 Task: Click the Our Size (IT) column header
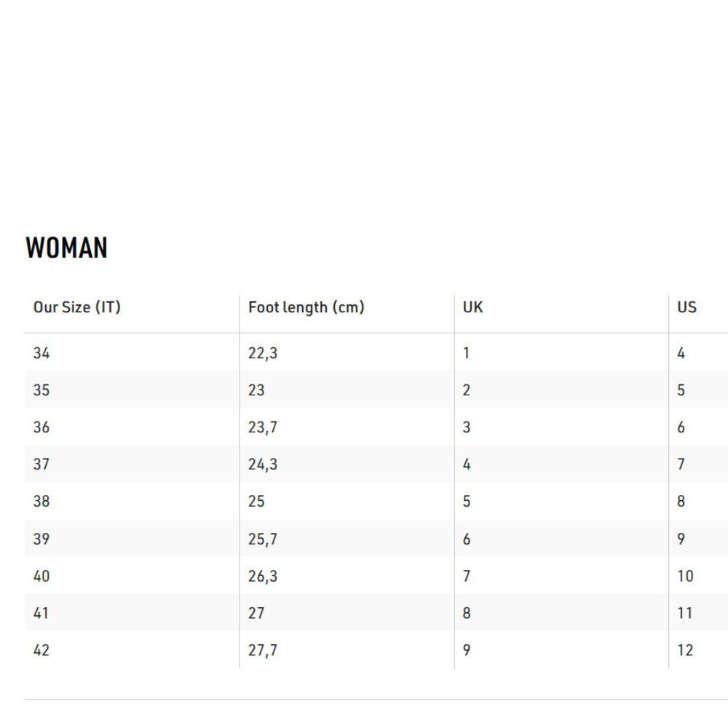(x=76, y=307)
